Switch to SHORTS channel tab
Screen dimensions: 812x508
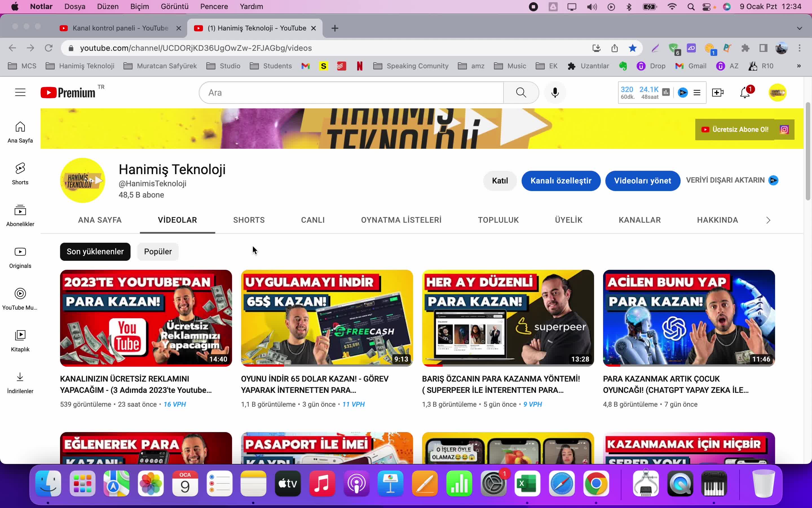pyautogui.click(x=249, y=220)
